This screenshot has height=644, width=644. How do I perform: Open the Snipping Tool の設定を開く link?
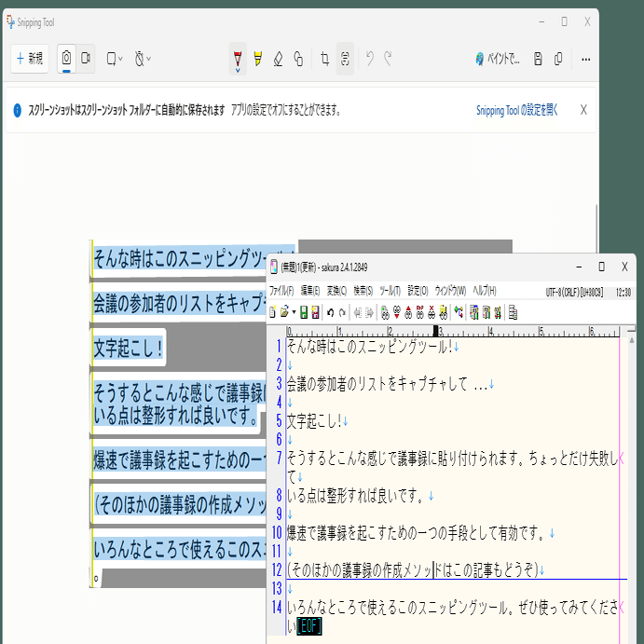[516, 110]
